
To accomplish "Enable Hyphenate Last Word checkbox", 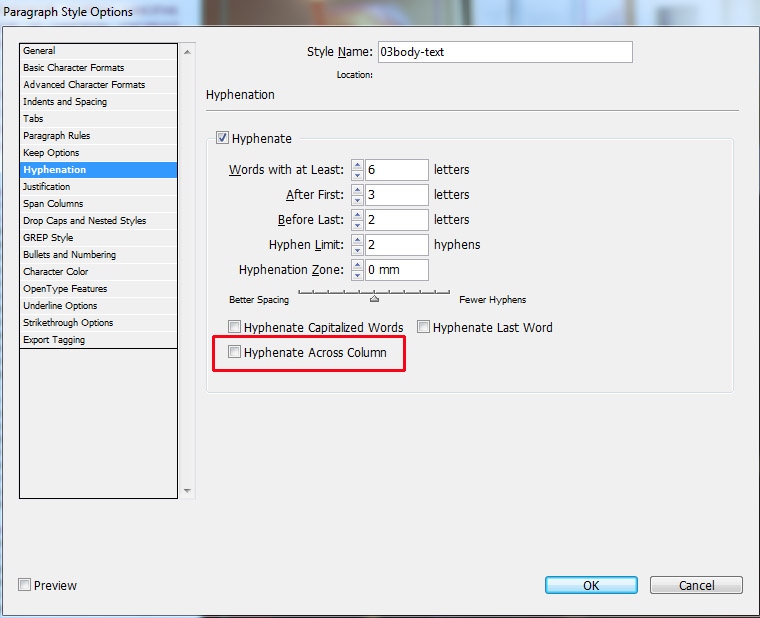I will [423, 327].
